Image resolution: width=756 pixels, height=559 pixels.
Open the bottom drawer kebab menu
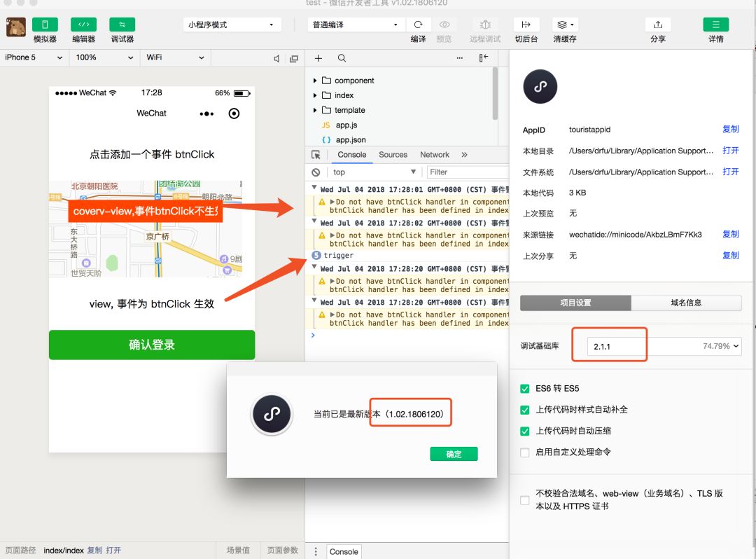[x=316, y=551]
